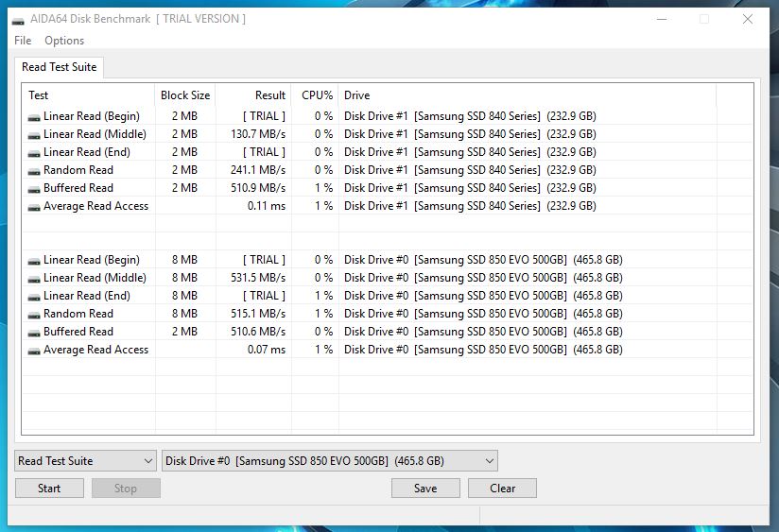The height and width of the screenshot is (532, 779).
Task: Sort by the Block Size column header
Action: pyautogui.click(x=185, y=95)
